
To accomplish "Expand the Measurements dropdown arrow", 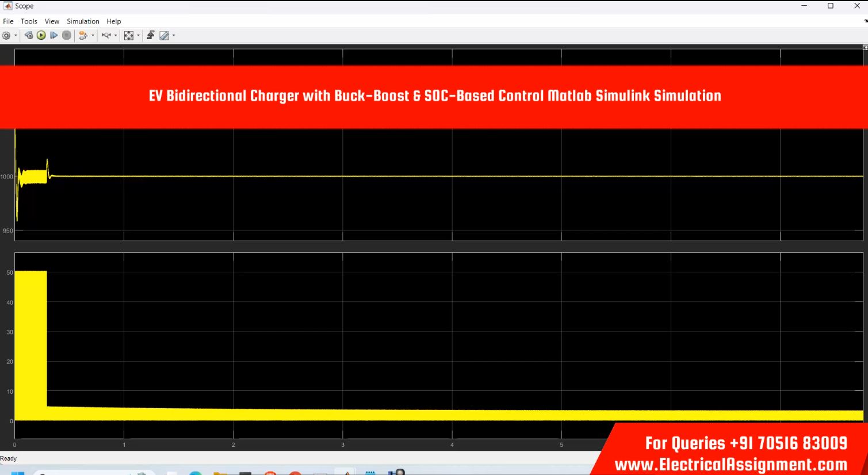I will [174, 36].
